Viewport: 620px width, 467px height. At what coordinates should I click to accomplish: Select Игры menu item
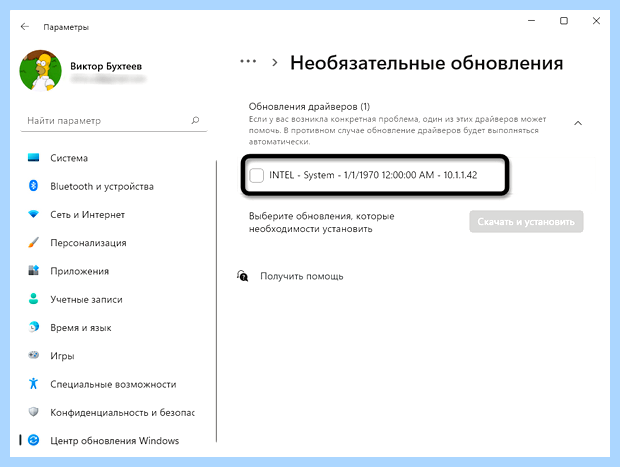point(62,356)
